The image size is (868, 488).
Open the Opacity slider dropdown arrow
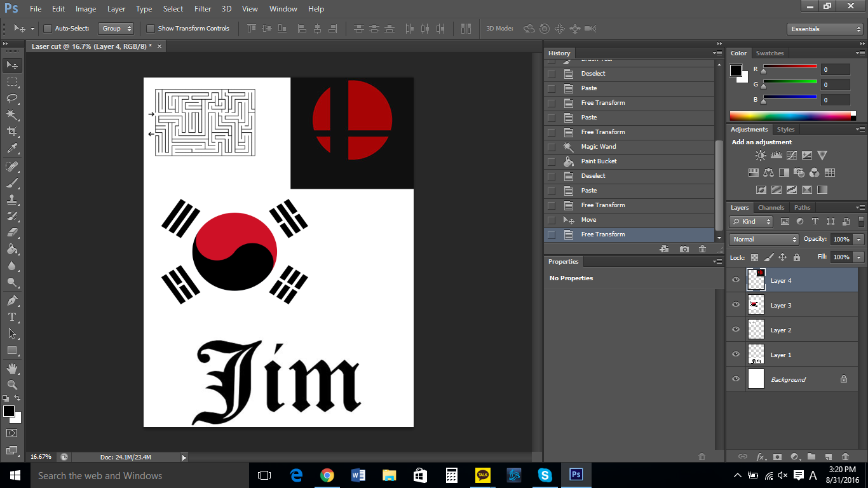[x=858, y=240]
